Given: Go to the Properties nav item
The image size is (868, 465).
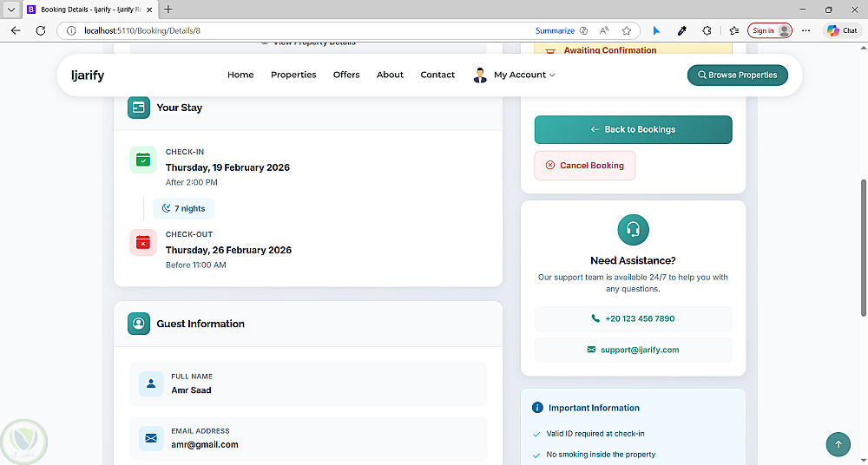Looking at the screenshot, I should [293, 75].
